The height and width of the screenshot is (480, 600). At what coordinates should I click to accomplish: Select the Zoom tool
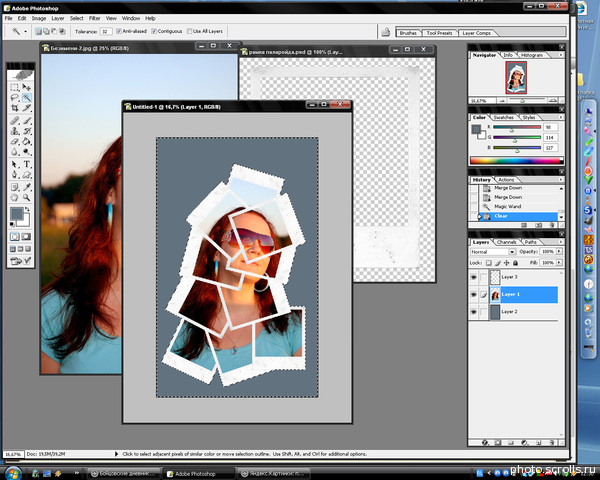26,198
